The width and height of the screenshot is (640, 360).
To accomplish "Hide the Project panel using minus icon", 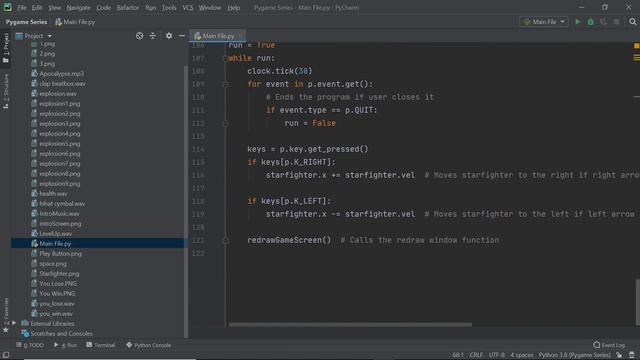I will click(x=182, y=36).
